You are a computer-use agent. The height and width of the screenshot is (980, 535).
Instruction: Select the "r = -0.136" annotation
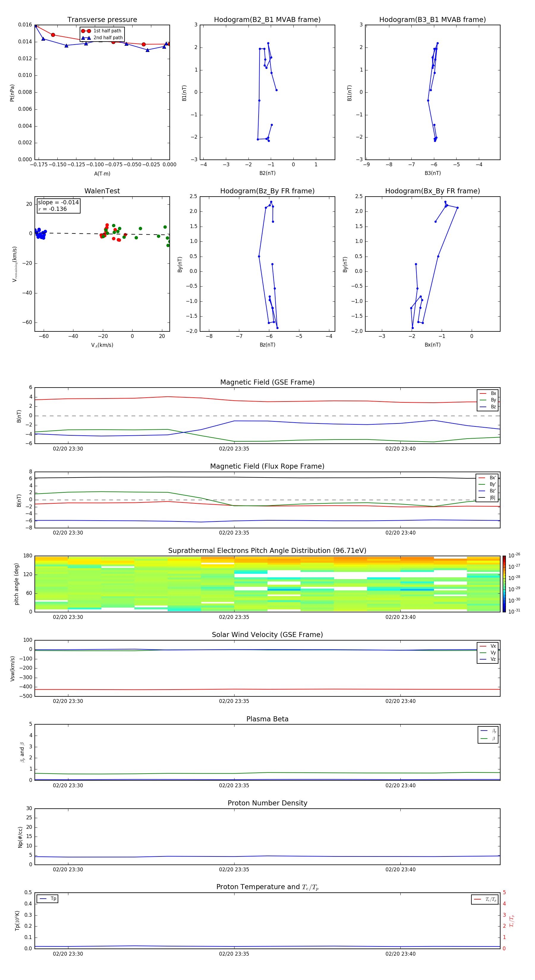point(53,209)
